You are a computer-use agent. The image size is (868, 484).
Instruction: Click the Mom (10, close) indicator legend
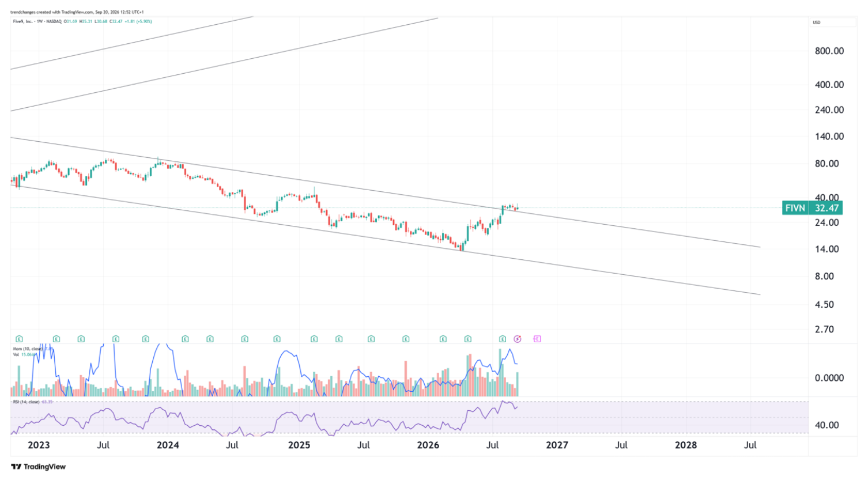pyautogui.click(x=28, y=349)
